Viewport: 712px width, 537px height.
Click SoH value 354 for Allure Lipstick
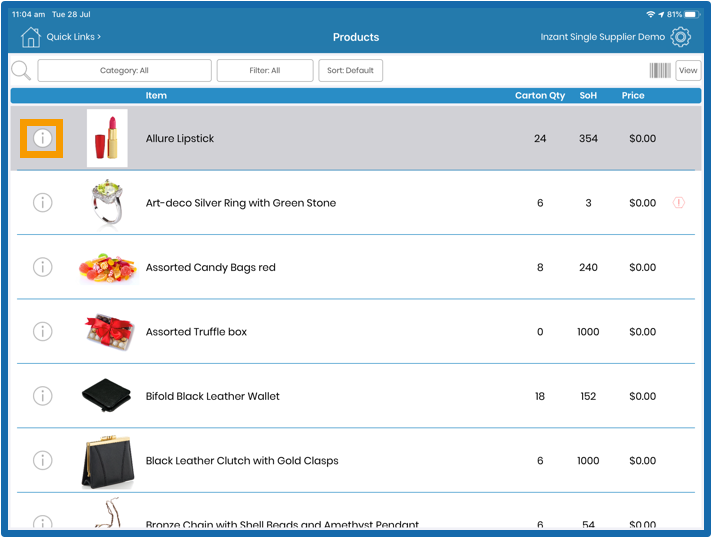(x=588, y=138)
